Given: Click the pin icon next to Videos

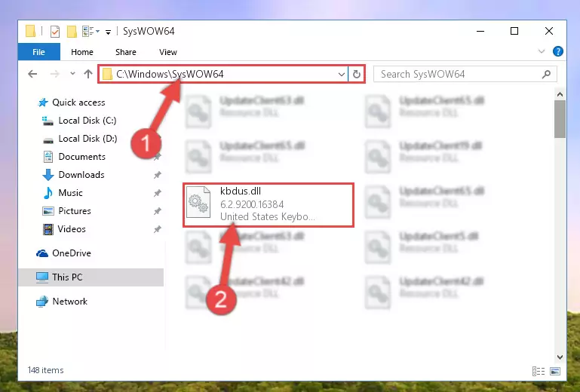Looking at the screenshot, I should (158, 229).
